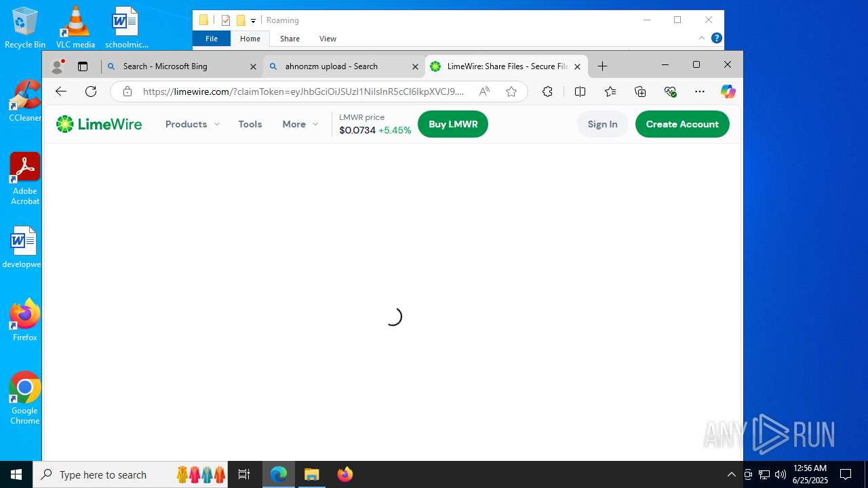Click the LimeWire logo
Image resolution: width=868 pixels, height=488 pixels.
(99, 124)
